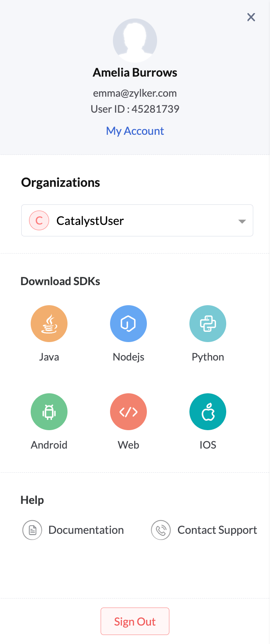Select the Android label text

click(49, 445)
